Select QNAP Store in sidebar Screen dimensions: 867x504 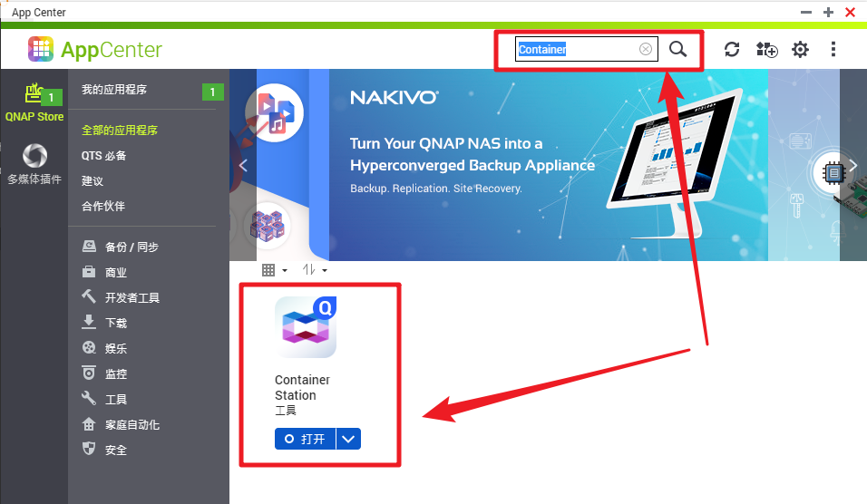[34, 102]
